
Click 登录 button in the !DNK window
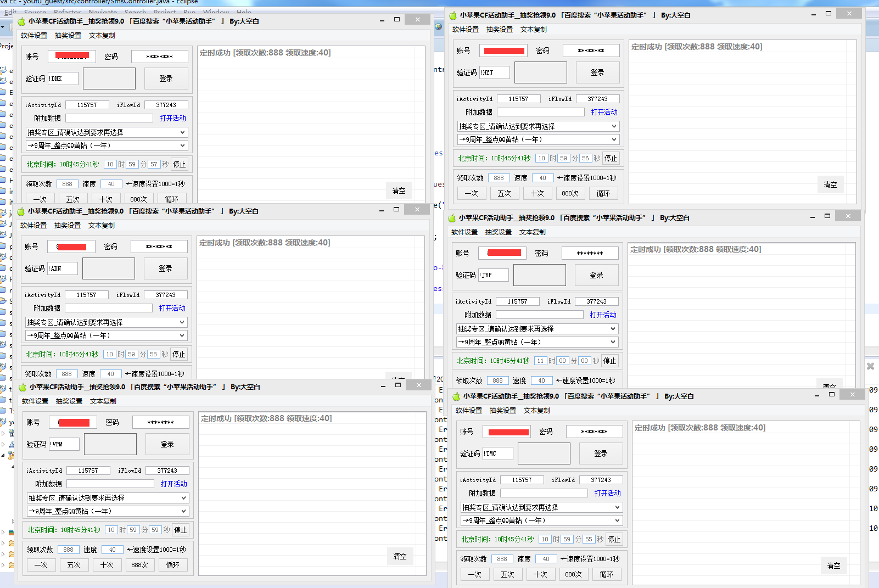(166, 79)
